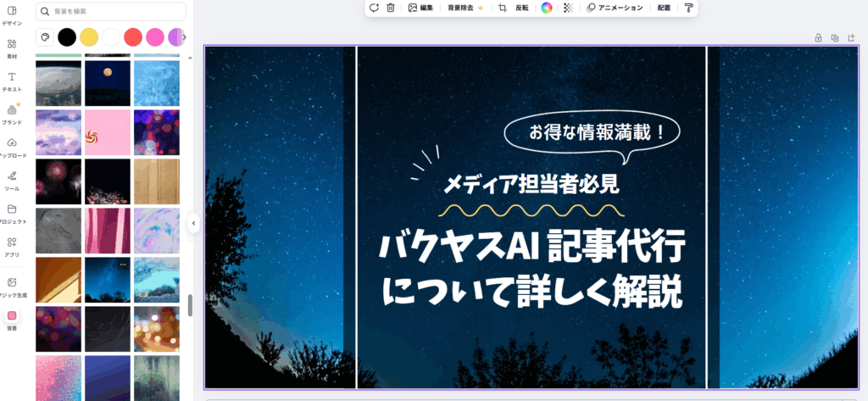Click the 背景除去 (Background remover) button
The width and height of the screenshot is (868, 401).
click(465, 8)
